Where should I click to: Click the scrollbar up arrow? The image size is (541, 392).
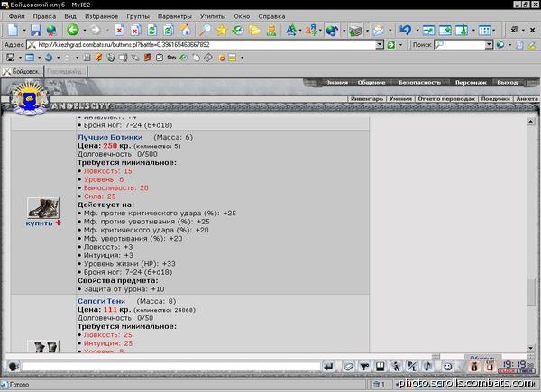tap(531, 122)
